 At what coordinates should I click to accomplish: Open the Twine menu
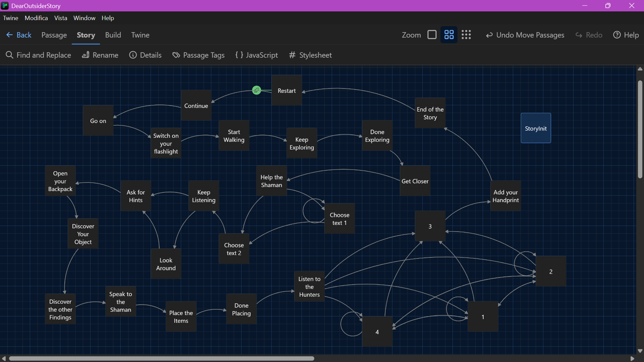pyautogui.click(x=10, y=18)
